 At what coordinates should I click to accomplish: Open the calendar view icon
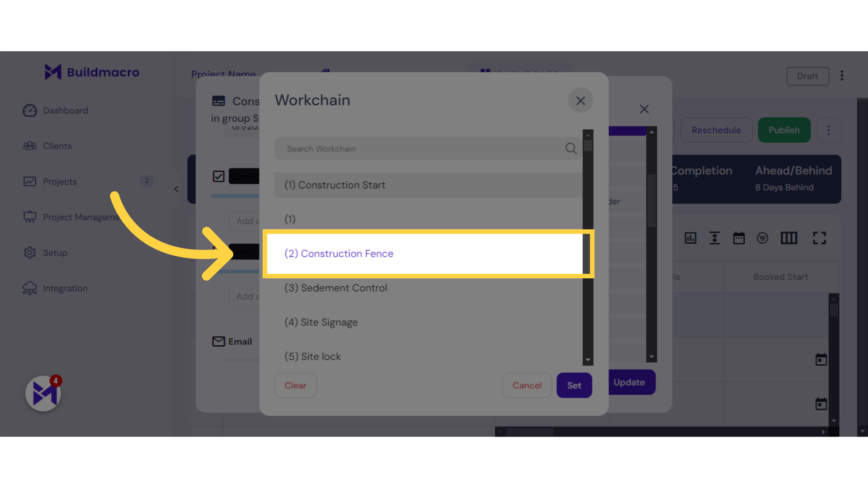738,238
